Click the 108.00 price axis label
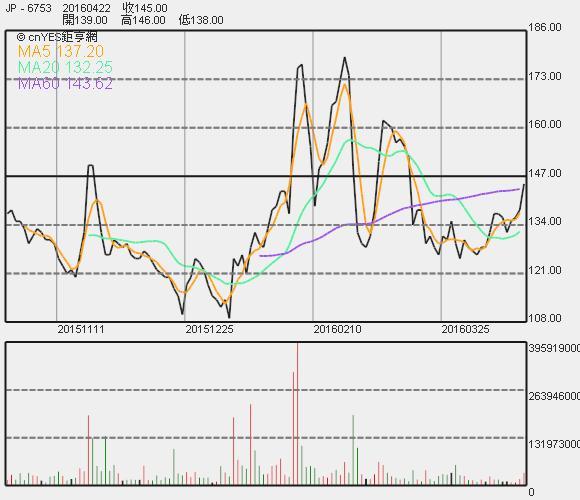The image size is (580, 500). (x=545, y=318)
